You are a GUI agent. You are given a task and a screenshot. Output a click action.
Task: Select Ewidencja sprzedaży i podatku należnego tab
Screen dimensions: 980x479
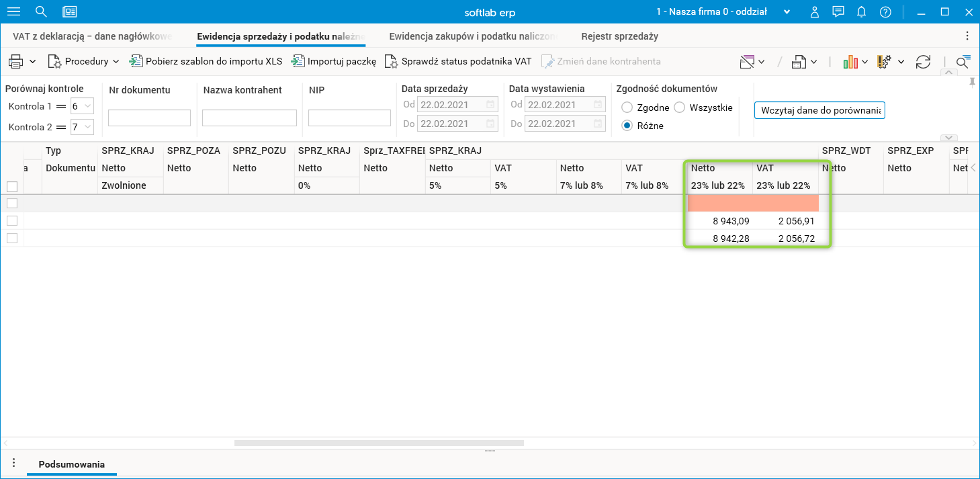pos(281,36)
